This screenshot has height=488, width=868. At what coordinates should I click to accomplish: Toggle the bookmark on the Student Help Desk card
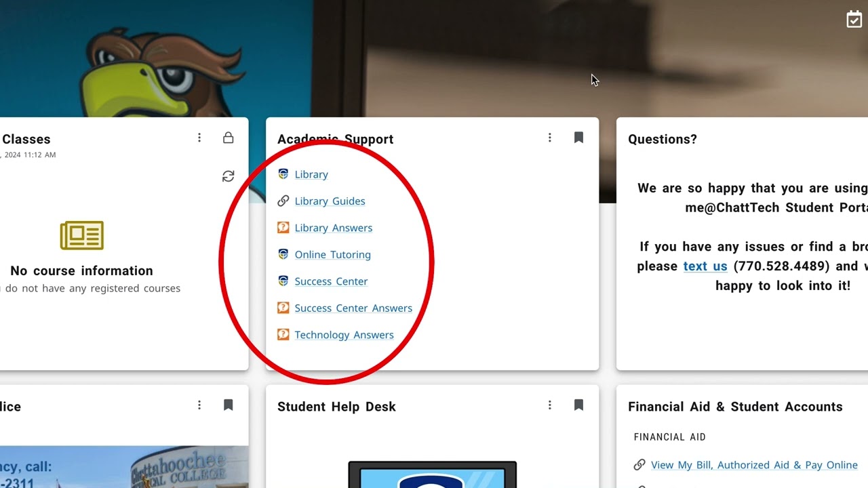578,405
